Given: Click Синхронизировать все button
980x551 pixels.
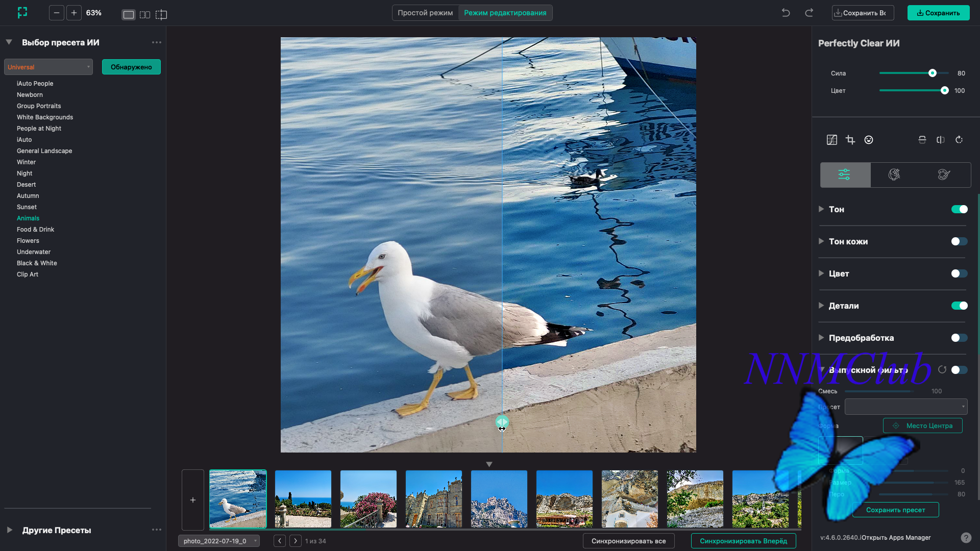Looking at the screenshot, I should click(x=628, y=541).
